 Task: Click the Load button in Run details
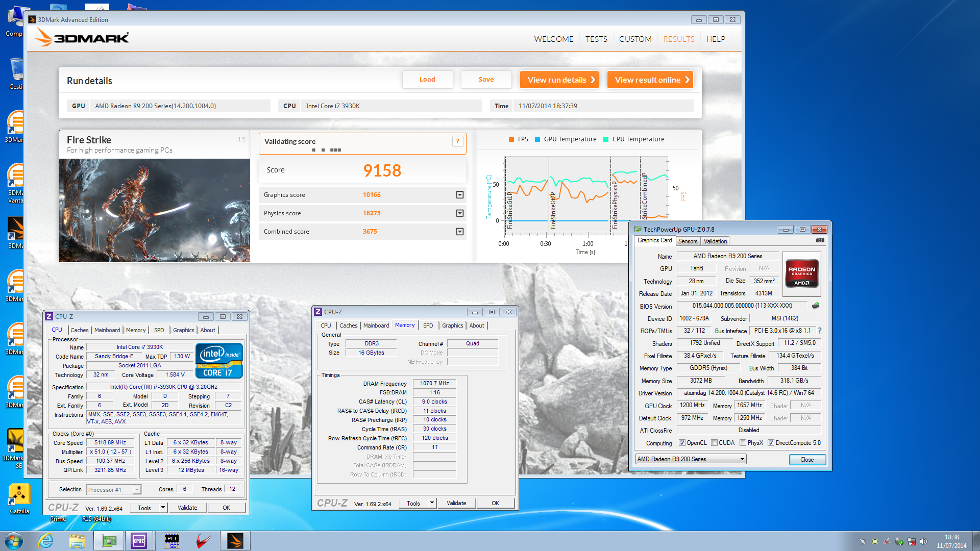(x=427, y=80)
